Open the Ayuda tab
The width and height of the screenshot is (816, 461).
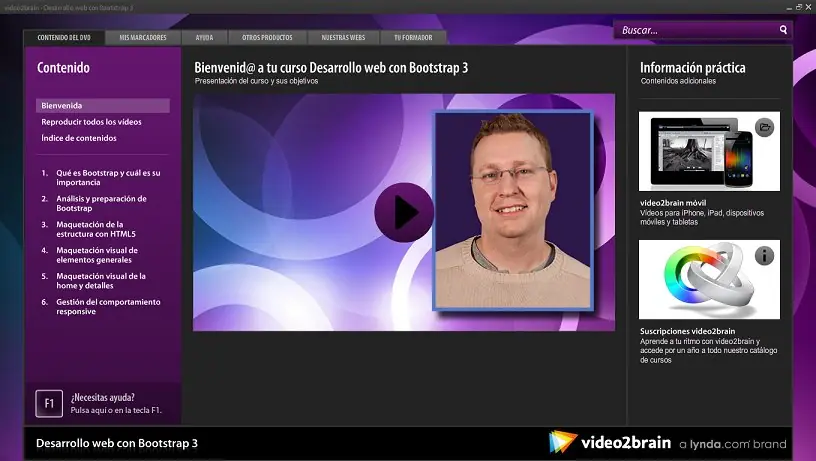point(205,37)
